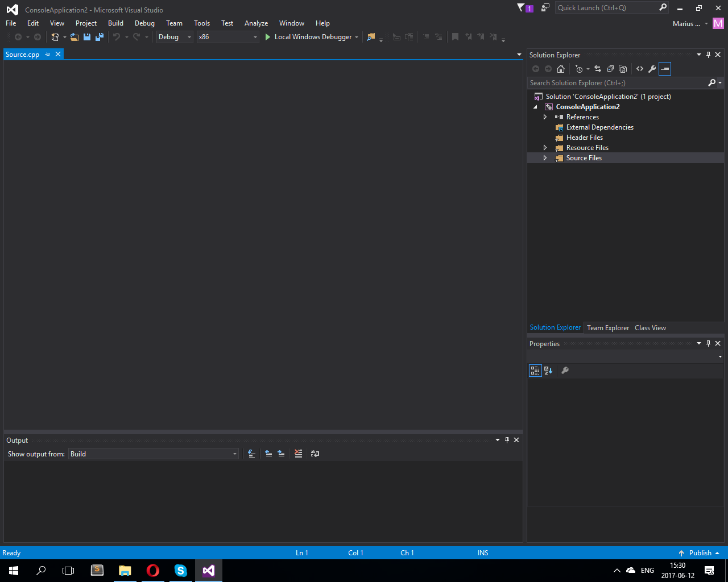The height and width of the screenshot is (582, 728).
Task: Switch to the Class View tab
Action: 650,328
